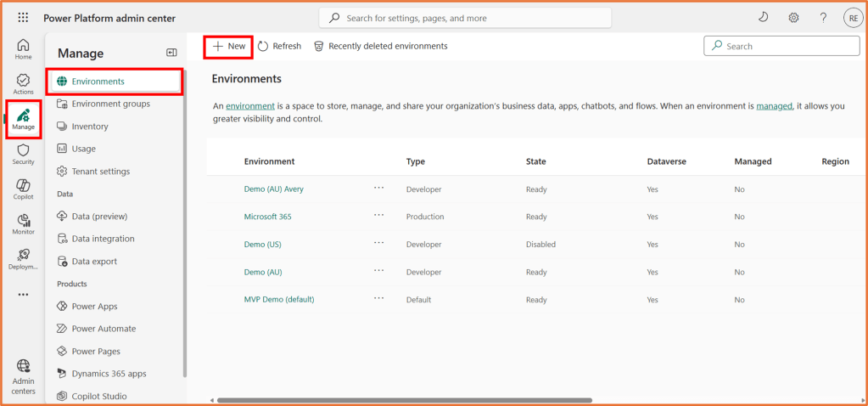Click the Monitor icon in sidebar
The width and height of the screenshot is (868, 406).
pos(23,224)
